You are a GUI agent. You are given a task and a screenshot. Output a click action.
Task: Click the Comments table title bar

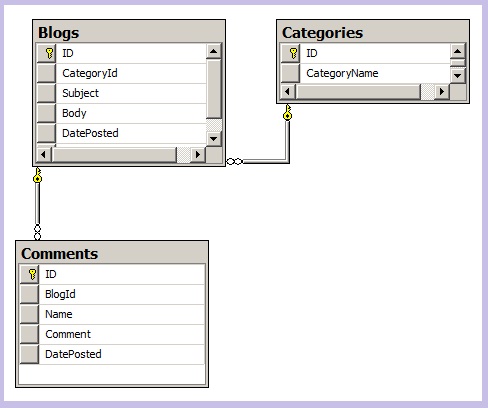coord(112,253)
